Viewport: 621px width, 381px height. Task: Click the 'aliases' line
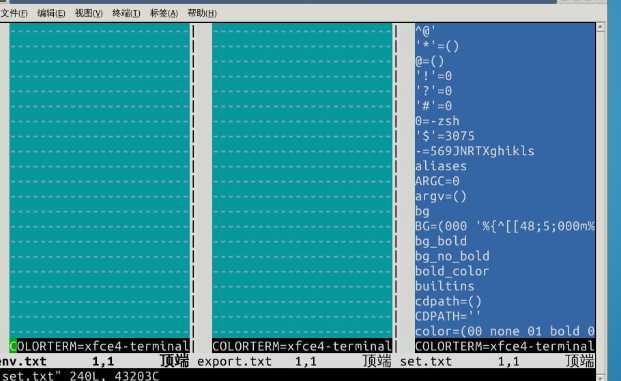[441, 166]
